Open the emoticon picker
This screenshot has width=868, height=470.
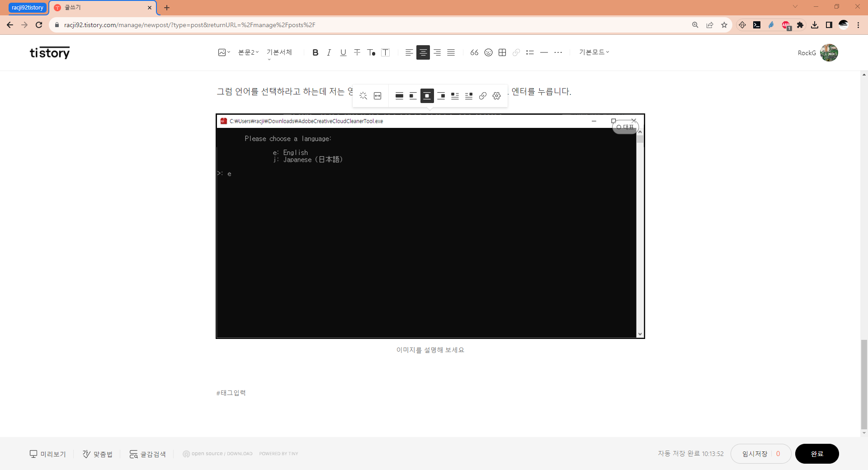point(488,52)
